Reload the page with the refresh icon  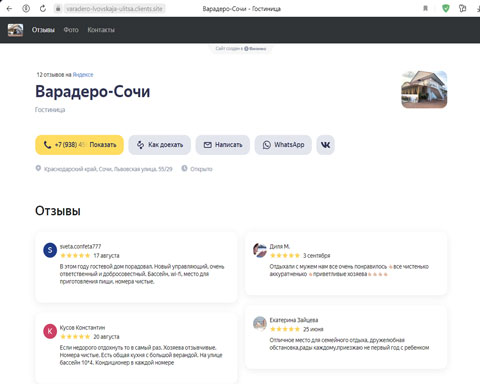(43, 9)
